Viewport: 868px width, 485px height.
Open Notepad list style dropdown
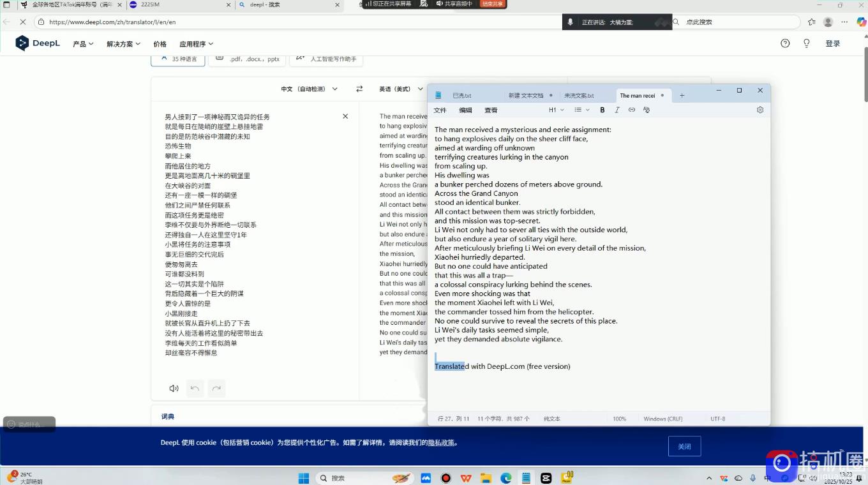click(581, 110)
